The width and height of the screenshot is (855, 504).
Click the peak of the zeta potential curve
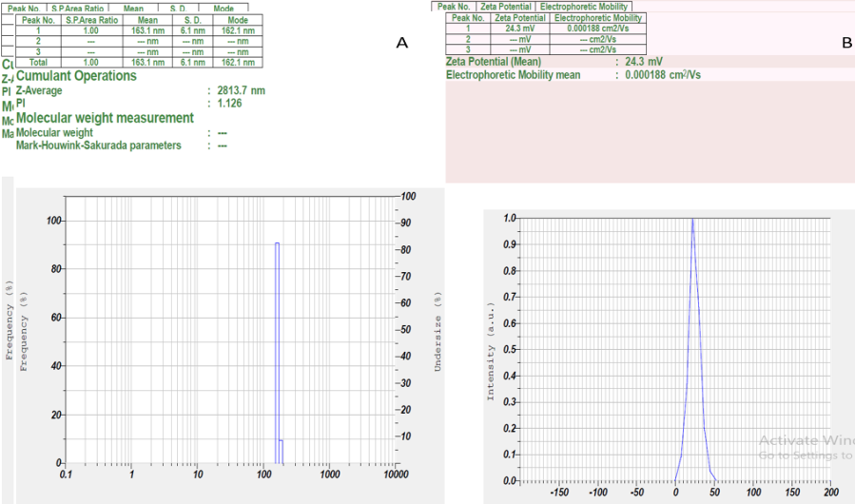click(x=692, y=219)
